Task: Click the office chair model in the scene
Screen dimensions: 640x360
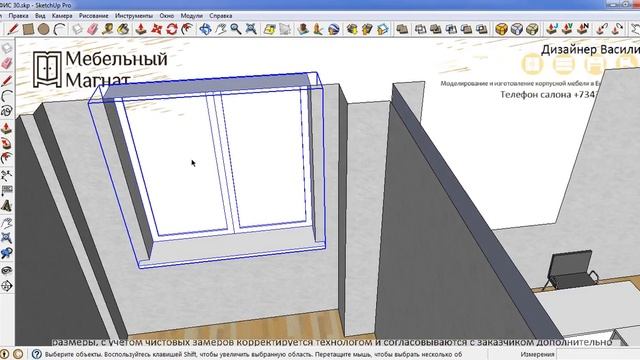Action: point(570,270)
